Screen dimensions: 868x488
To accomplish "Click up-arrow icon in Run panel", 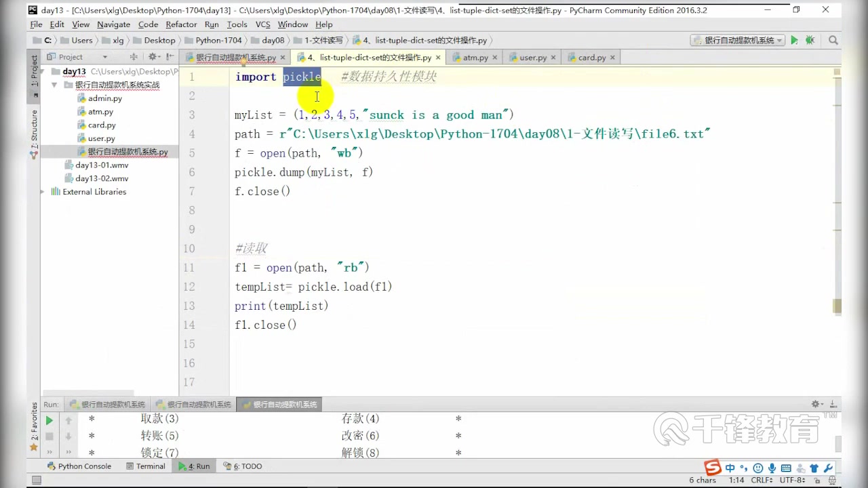I will point(68,420).
